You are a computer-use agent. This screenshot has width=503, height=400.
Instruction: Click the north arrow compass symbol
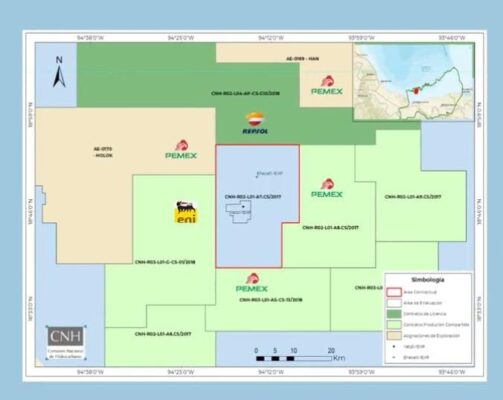(59, 72)
